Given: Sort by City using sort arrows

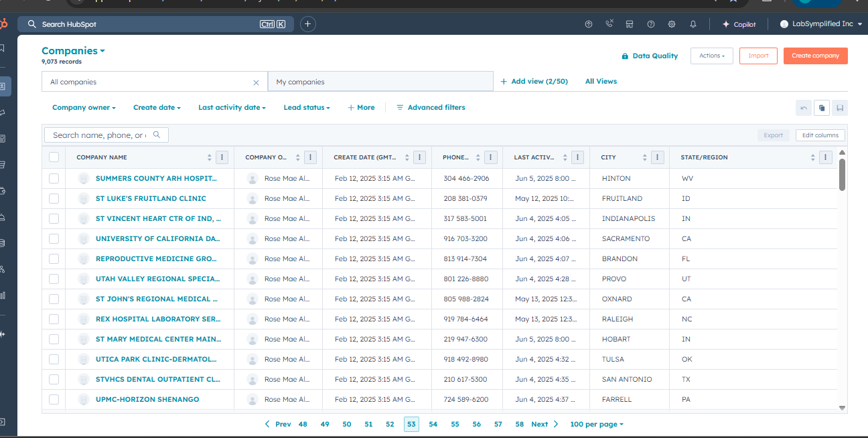Looking at the screenshot, I should pyautogui.click(x=645, y=157).
